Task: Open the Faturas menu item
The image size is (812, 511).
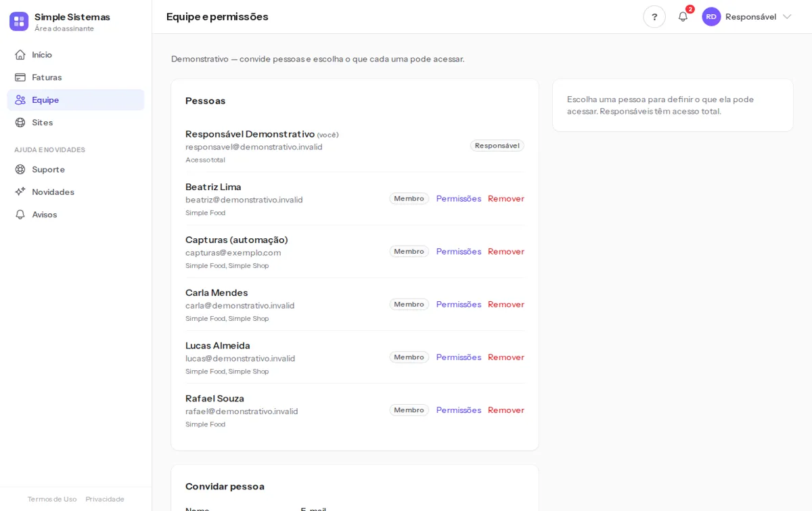Action: (x=76, y=77)
